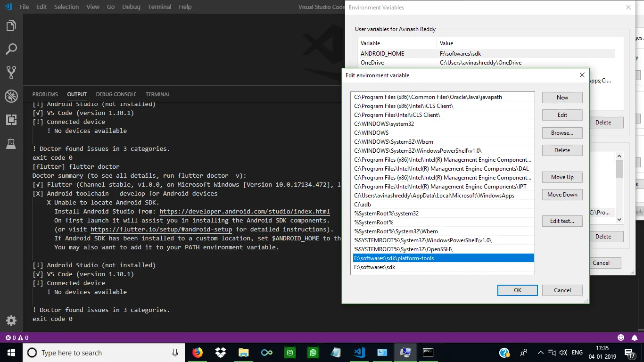
Task: Open Firefox from the taskbar
Action: pos(198,353)
